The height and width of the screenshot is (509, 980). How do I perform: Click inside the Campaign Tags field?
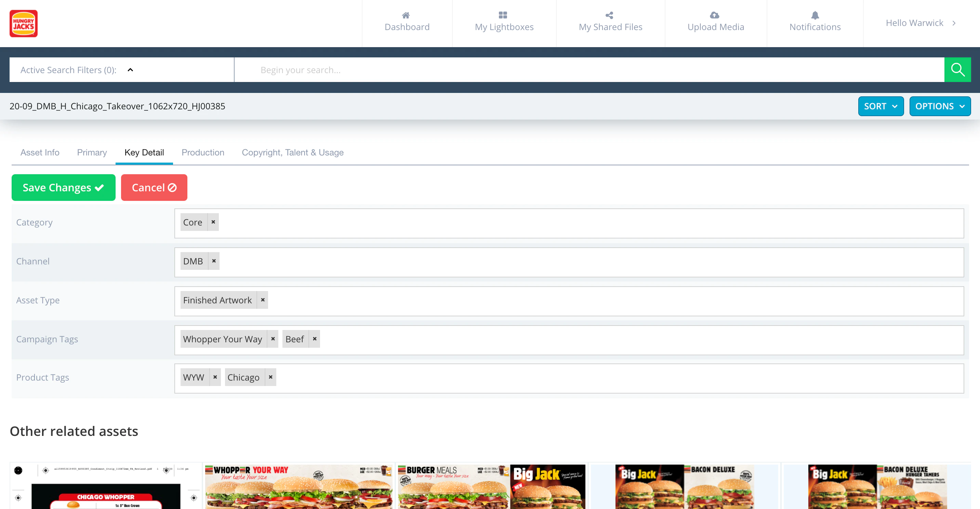pos(569,340)
